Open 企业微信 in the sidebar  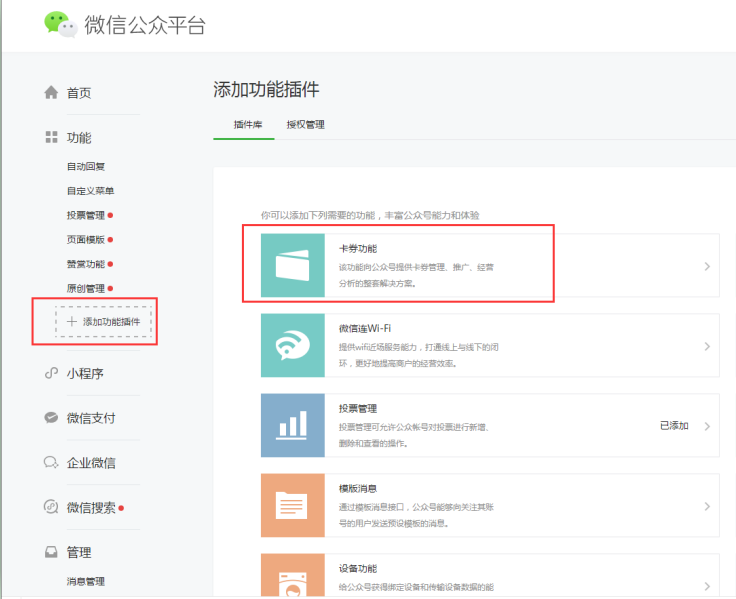click(91, 463)
